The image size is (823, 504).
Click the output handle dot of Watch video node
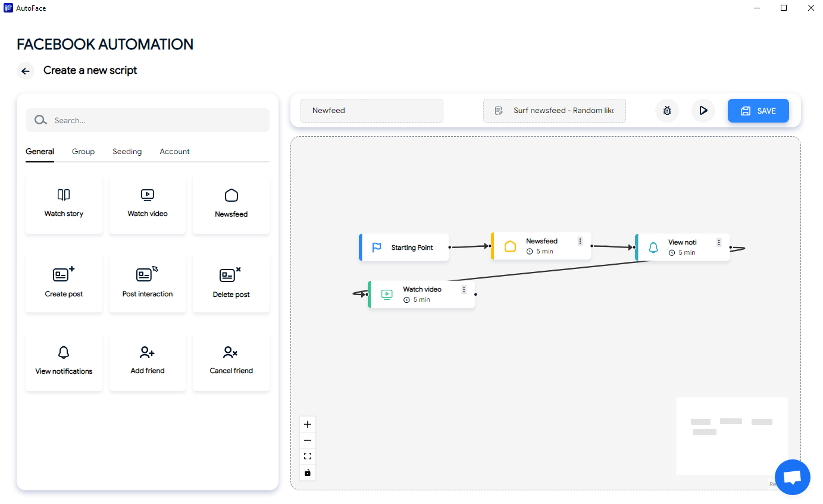475,295
